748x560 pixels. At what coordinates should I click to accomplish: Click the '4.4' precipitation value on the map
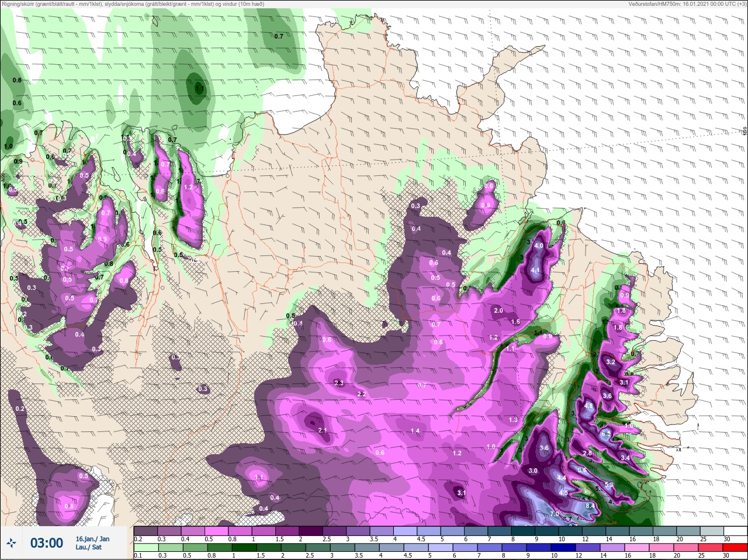point(562,478)
